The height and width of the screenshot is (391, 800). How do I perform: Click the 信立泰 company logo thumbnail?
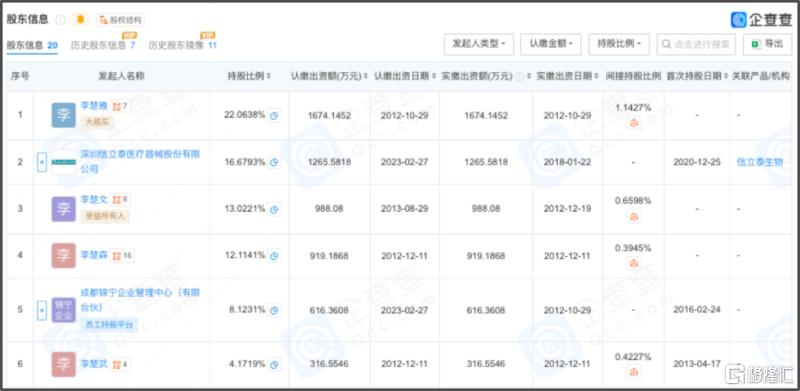pos(64,162)
